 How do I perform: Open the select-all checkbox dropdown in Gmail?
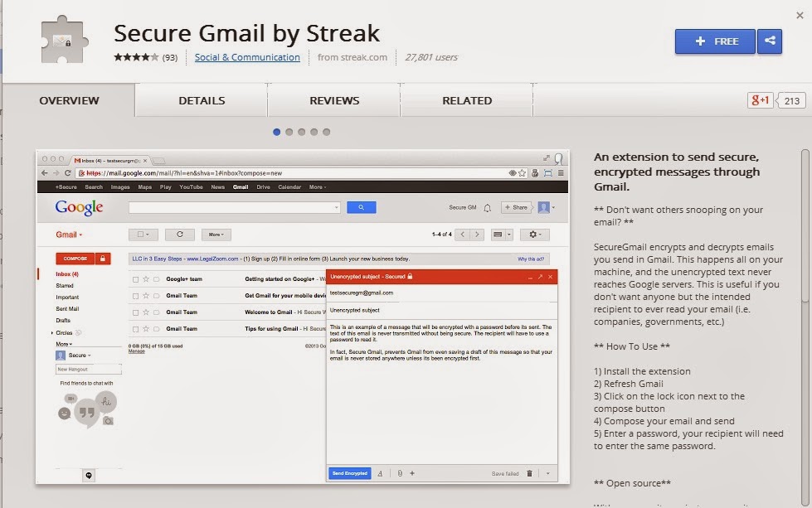143,235
